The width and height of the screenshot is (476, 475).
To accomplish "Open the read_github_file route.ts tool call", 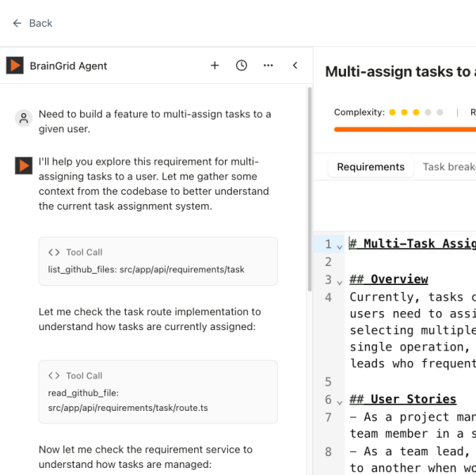I will (158, 392).
